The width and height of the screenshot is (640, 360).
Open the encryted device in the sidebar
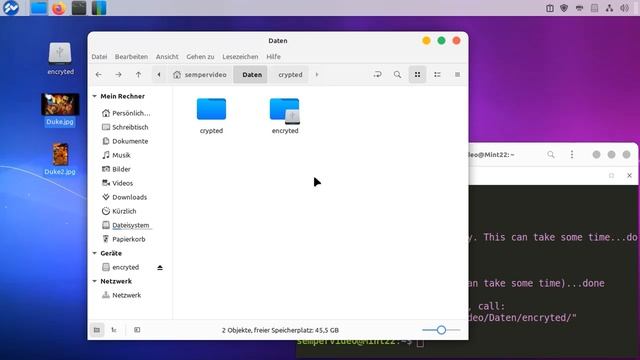tap(121, 267)
